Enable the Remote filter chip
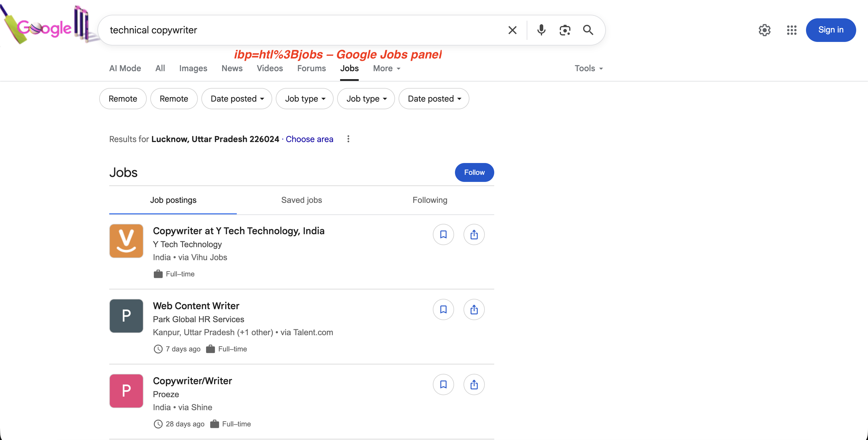The image size is (868, 440). pyautogui.click(x=123, y=98)
